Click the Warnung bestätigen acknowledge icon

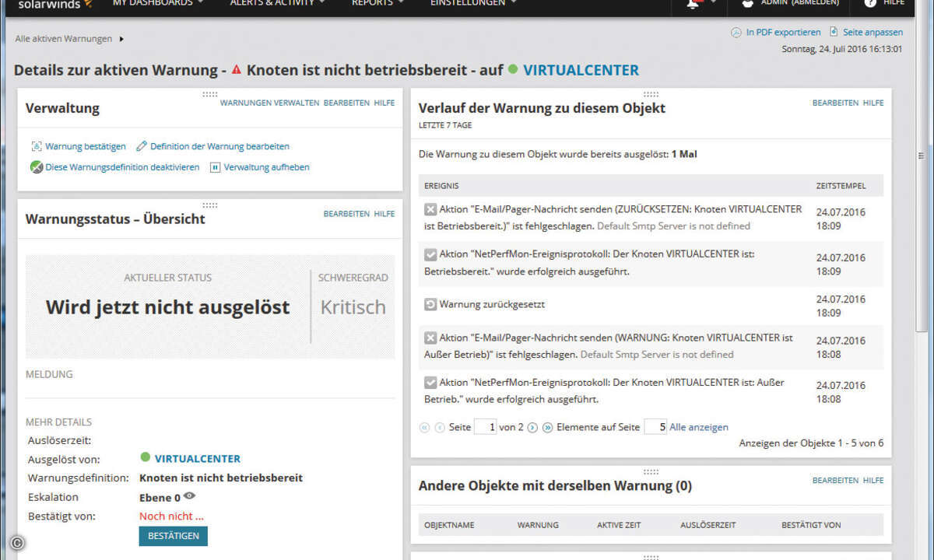[37, 146]
